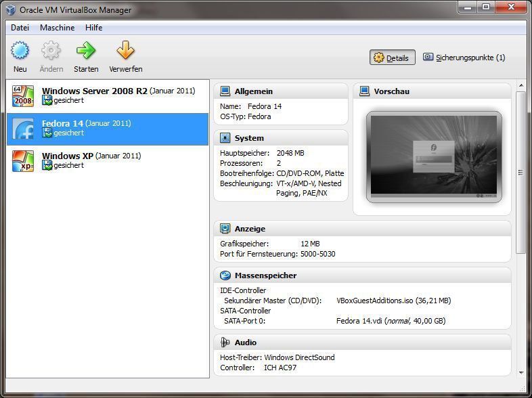
Task: Click the System section chip icon
Action: coord(225,138)
